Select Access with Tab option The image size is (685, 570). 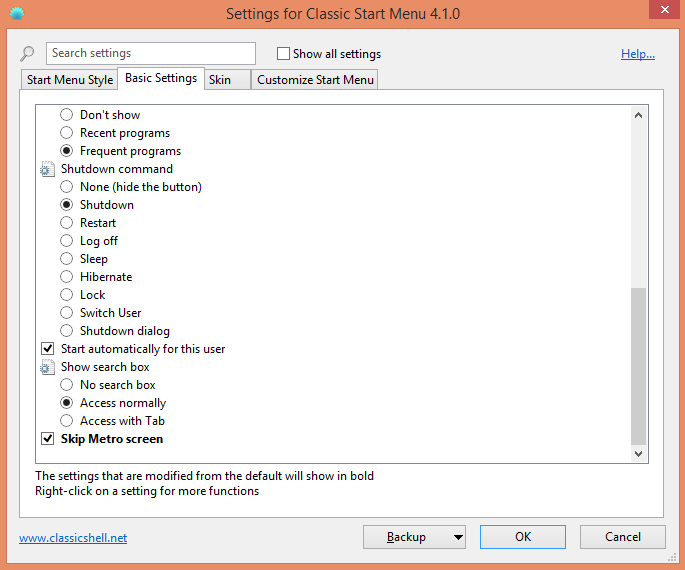tap(66, 421)
